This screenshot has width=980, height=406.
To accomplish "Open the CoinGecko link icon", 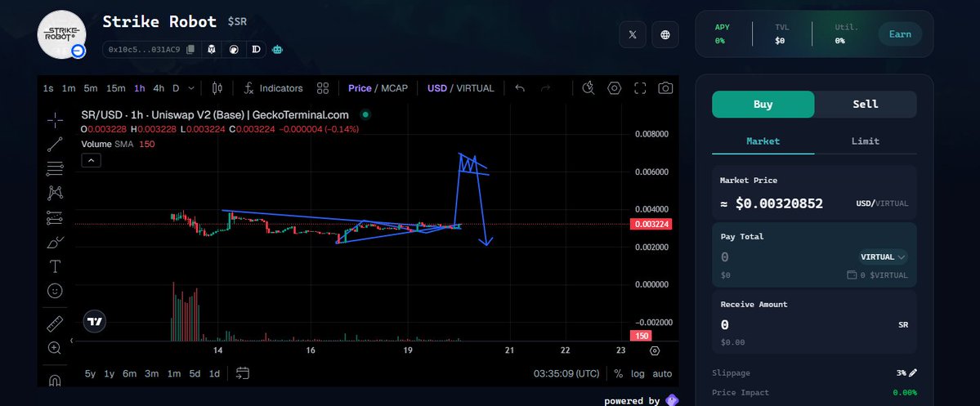I will pos(234,49).
